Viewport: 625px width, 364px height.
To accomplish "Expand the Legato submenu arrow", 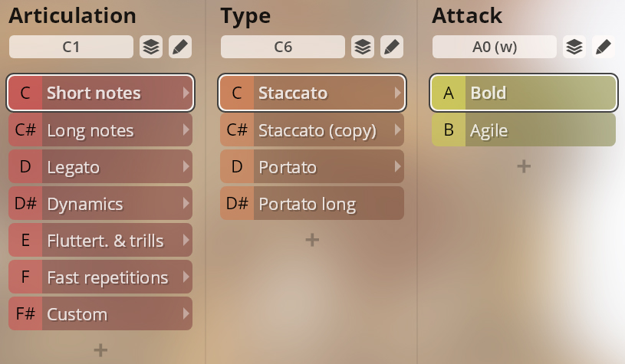I will (186, 167).
